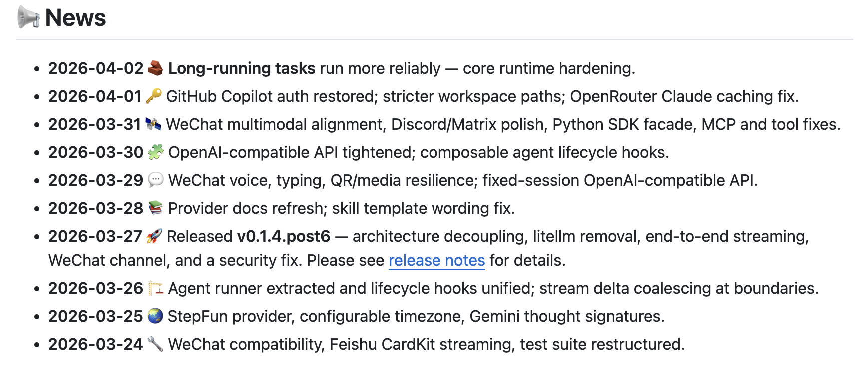Click the speech bubble emoji on 2026-03-29
This screenshot has height=368, width=868.
155,180
